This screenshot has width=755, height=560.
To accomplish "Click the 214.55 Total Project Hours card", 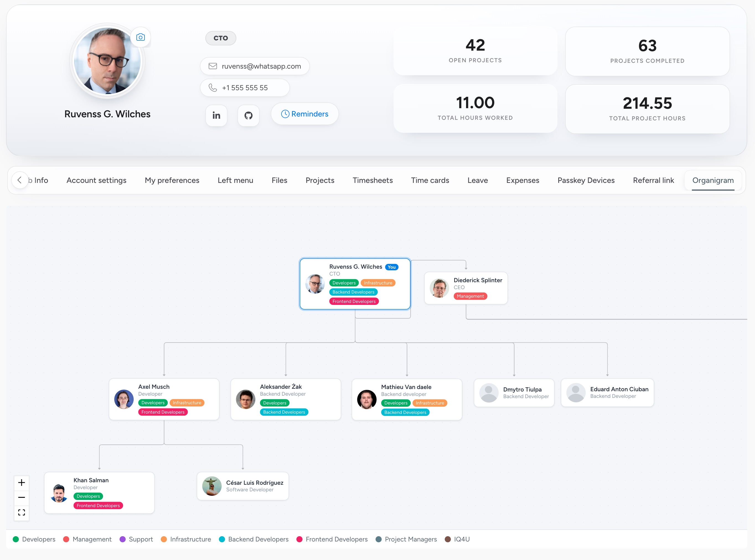I will click(647, 109).
